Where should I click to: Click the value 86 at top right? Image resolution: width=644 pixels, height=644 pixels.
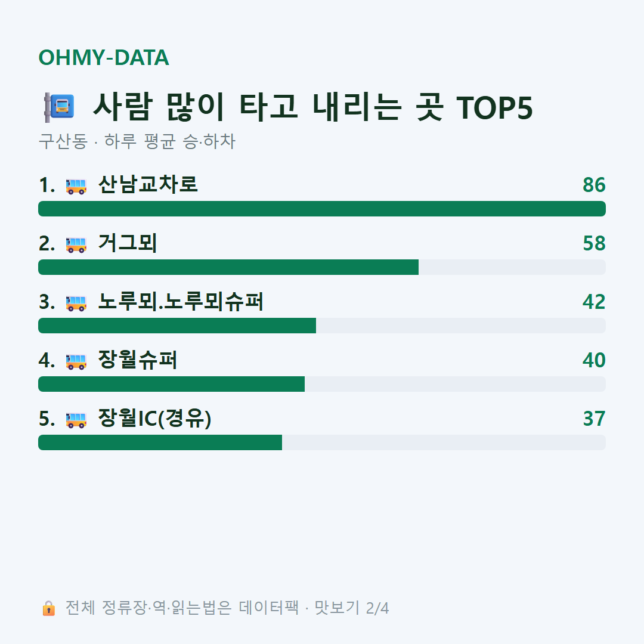pyautogui.click(x=594, y=185)
